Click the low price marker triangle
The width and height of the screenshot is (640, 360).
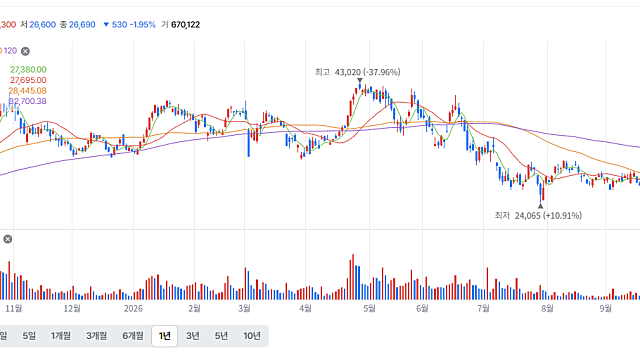pyautogui.click(x=540, y=206)
